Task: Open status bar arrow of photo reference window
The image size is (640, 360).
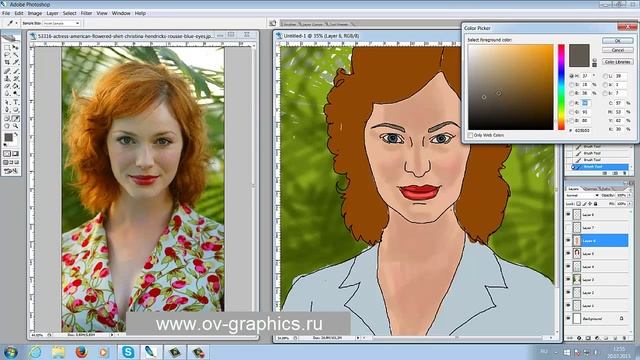Action: pos(112,335)
